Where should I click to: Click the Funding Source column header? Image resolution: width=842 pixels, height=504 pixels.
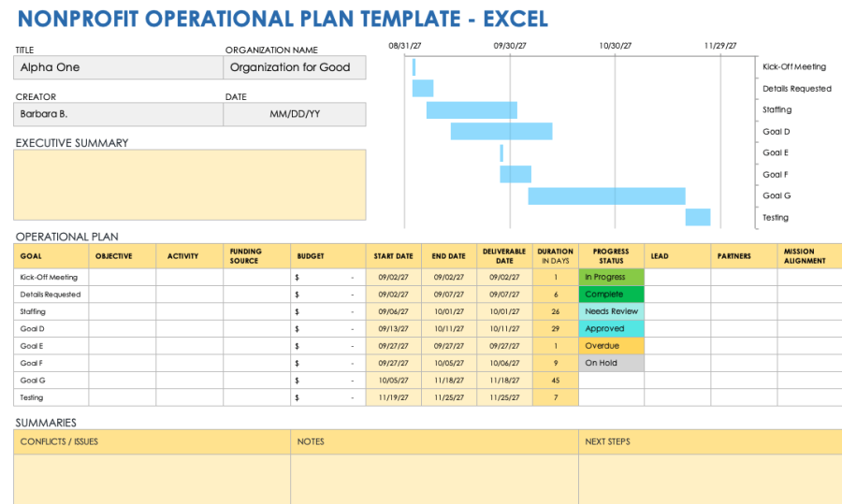256,256
